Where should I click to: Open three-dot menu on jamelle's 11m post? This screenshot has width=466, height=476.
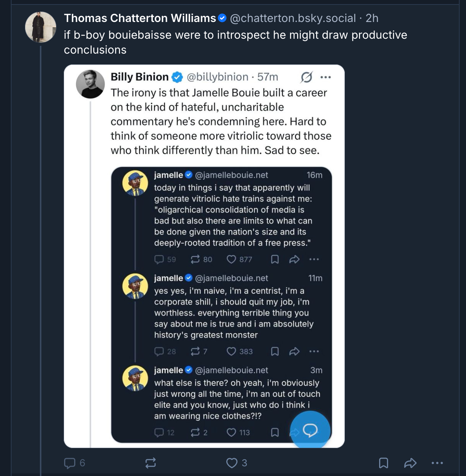pos(314,351)
